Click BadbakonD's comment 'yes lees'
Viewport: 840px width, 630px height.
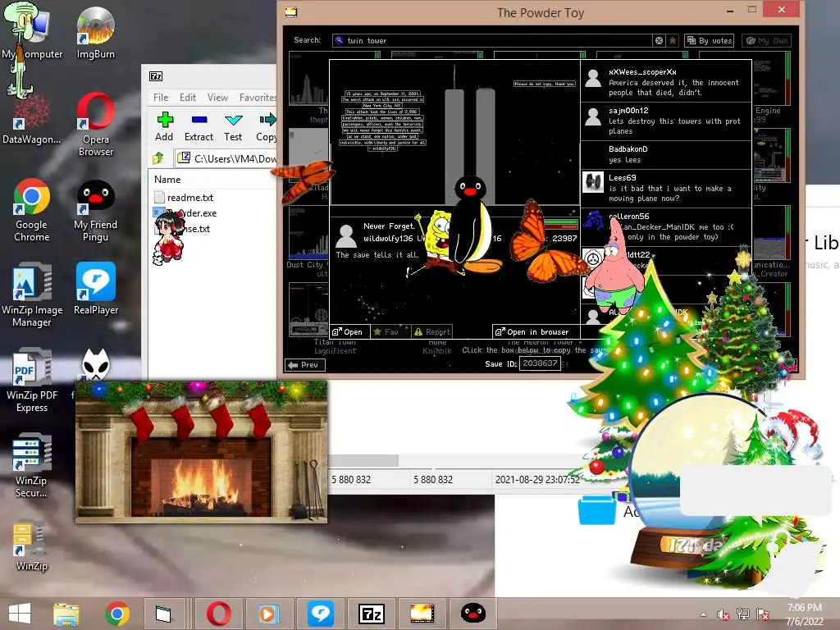666,154
